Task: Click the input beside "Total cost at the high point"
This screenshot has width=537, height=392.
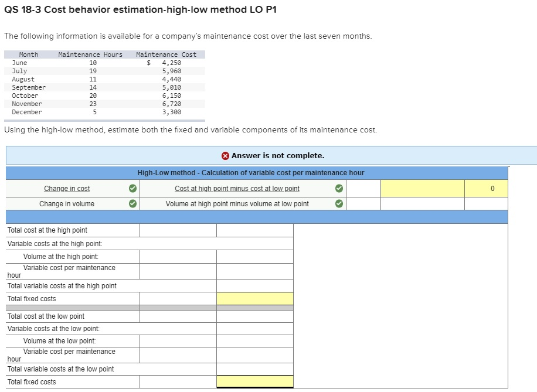Action: (x=178, y=230)
